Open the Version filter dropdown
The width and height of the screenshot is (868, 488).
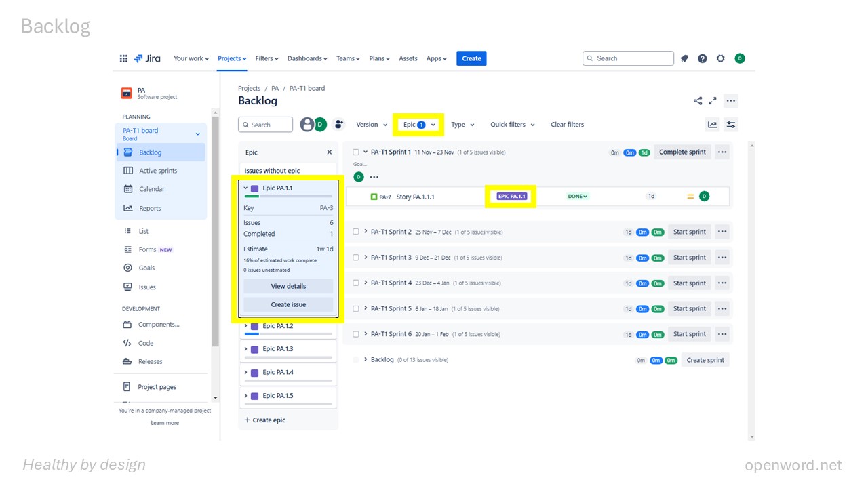372,125
